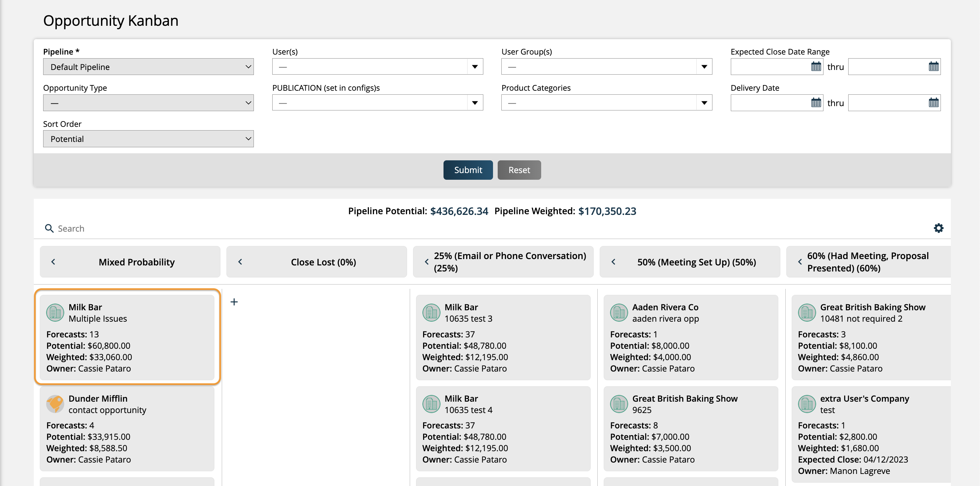Image resolution: width=980 pixels, height=486 pixels.
Task: Click company icon on 10481 not required 2 card
Action: coord(807,313)
